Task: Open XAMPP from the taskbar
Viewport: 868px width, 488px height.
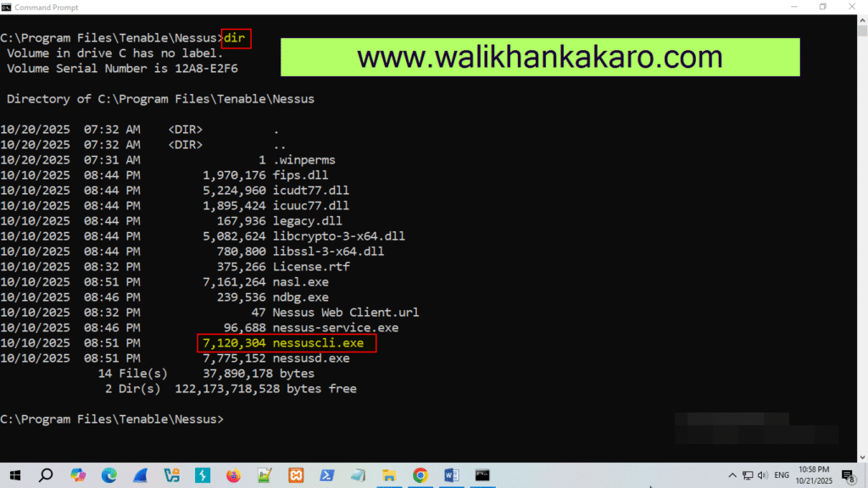Action: click(x=295, y=475)
